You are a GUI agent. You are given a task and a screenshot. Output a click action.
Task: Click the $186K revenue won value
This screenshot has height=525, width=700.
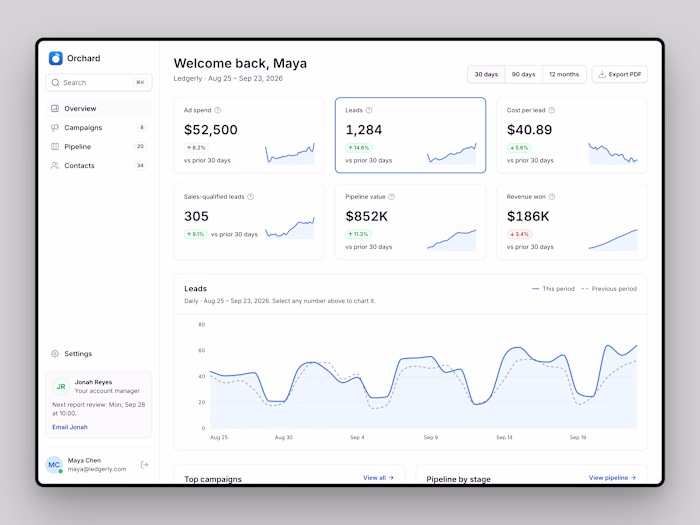click(x=528, y=217)
